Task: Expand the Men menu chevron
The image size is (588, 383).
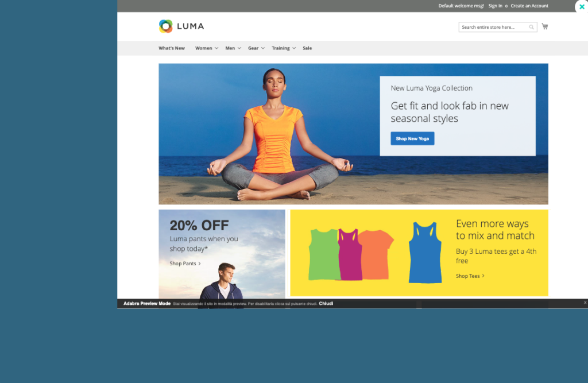Action: point(239,48)
